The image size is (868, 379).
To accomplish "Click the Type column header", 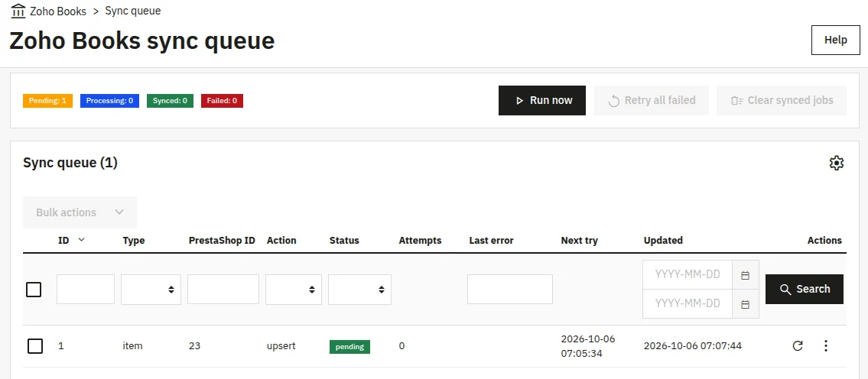I will [133, 240].
